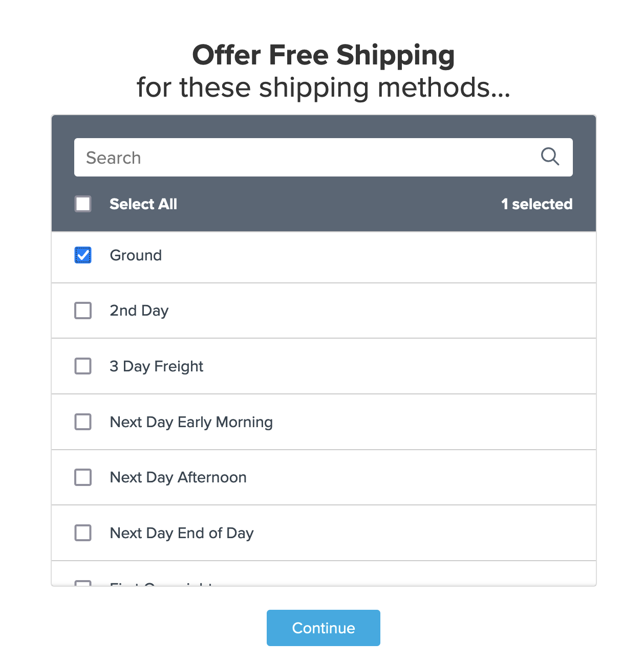644x664 pixels.
Task: Choose the 3 Day Freight label text
Action: click(x=156, y=366)
